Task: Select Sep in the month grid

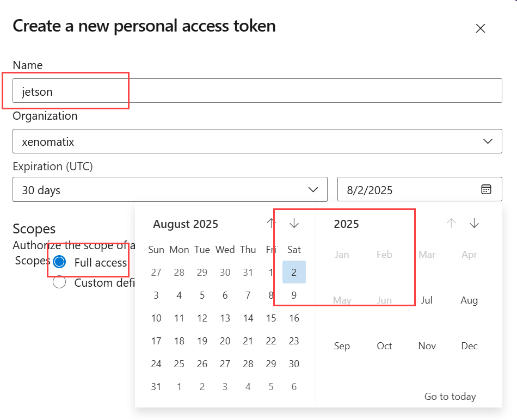Action: pos(342,346)
